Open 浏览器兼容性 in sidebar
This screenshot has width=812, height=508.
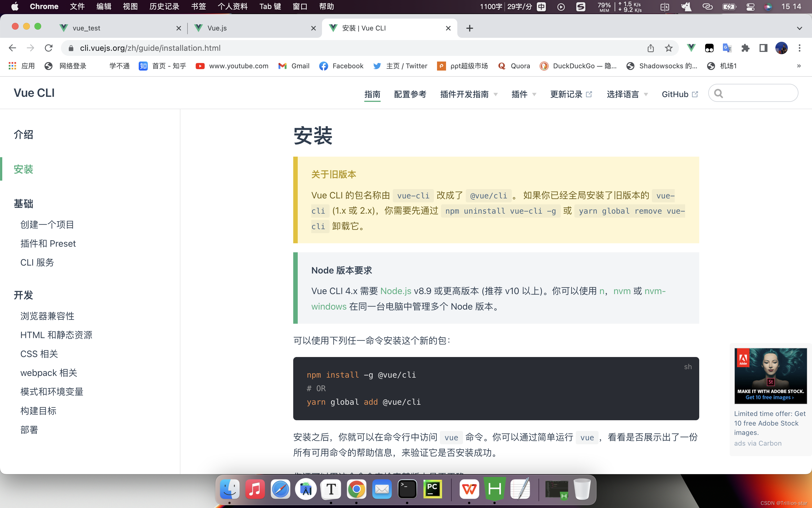coord(47,316)
